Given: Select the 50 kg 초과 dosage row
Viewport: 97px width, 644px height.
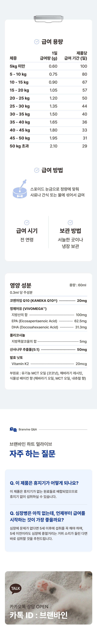Looking at the screenshot, I should tap(48, 146).
